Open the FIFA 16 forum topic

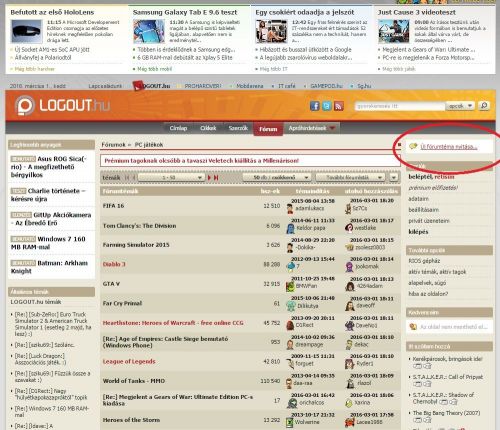coord(113,206)
